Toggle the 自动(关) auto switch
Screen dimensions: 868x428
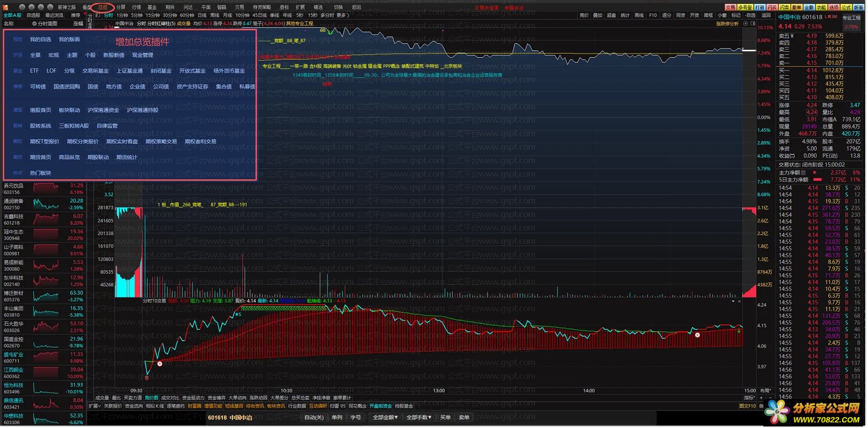[314, 418]
